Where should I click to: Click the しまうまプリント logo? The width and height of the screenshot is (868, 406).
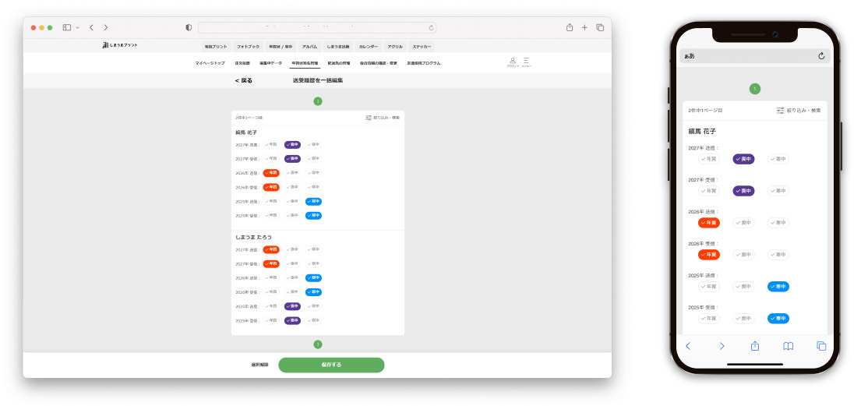pos(120,45)
